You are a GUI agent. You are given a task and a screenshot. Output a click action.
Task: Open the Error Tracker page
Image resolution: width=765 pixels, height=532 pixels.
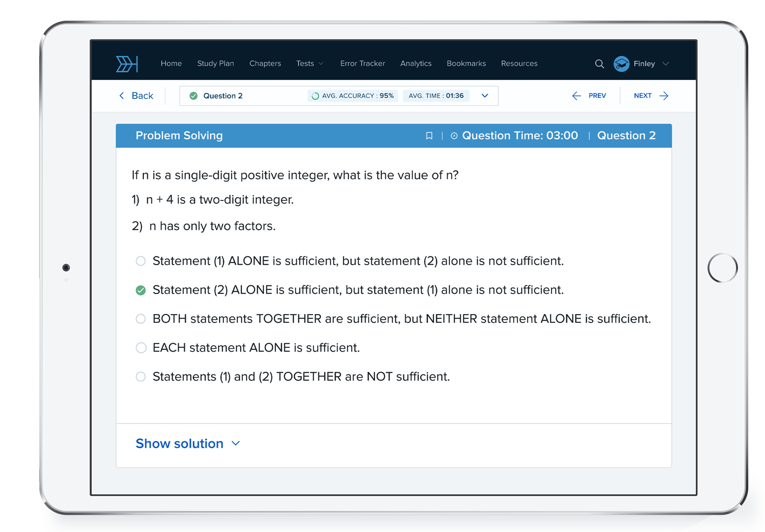click(x=362, y=64)
